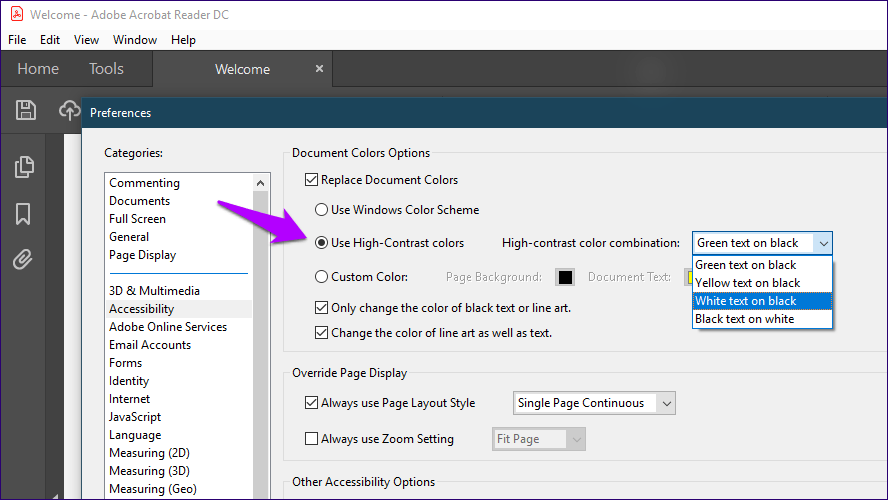This screenshot has width=888, height=500.
Task: Collapse the High-contrast color combination dropdown
Action: click(x=822, y=243)
